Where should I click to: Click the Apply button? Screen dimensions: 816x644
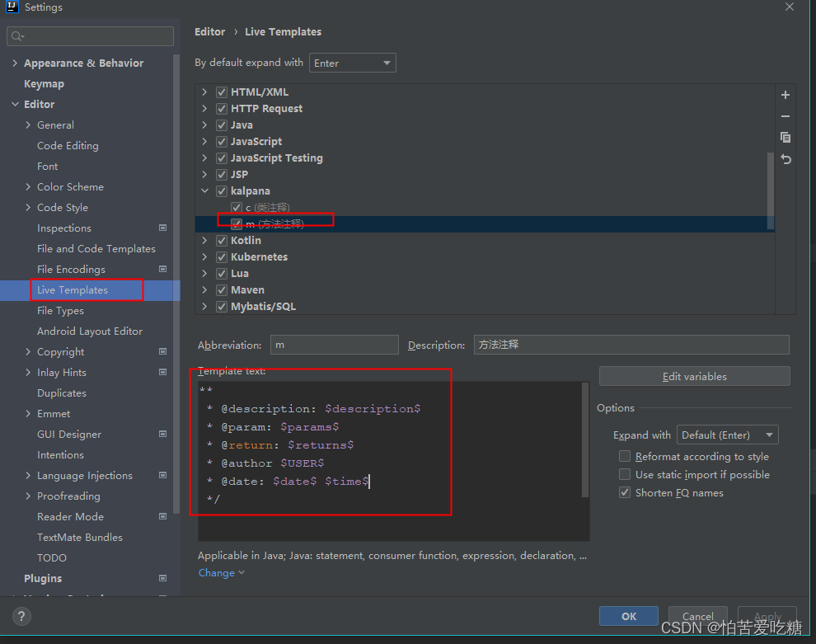click(767, 617)
